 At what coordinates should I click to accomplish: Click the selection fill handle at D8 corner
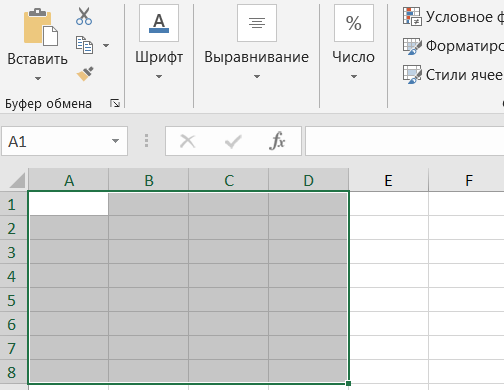pyautogui.click(x=348, y=384)
